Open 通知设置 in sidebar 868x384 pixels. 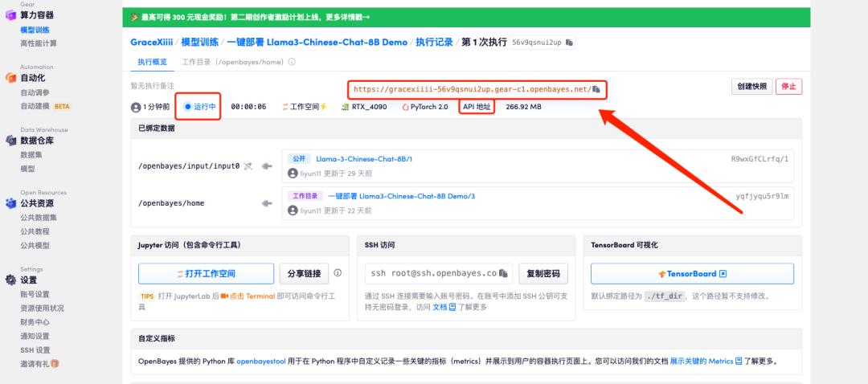click(x=35, y=336)
